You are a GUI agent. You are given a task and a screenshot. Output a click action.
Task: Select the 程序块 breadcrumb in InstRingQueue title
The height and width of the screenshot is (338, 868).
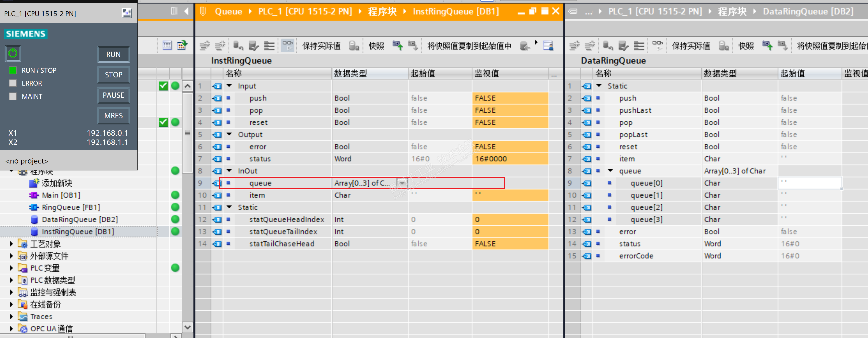click(x=382, y=11)
